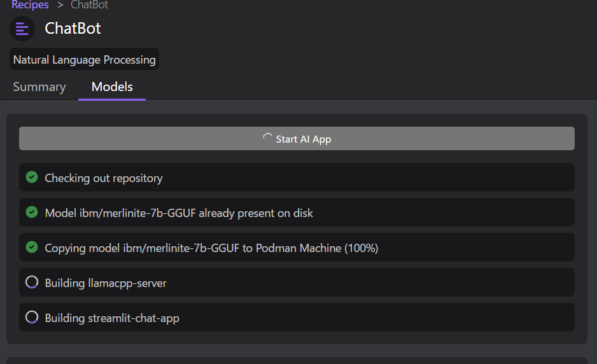Open the Summary tab
Viewport: 597px width, 364px height.
[x=39, y=87]
